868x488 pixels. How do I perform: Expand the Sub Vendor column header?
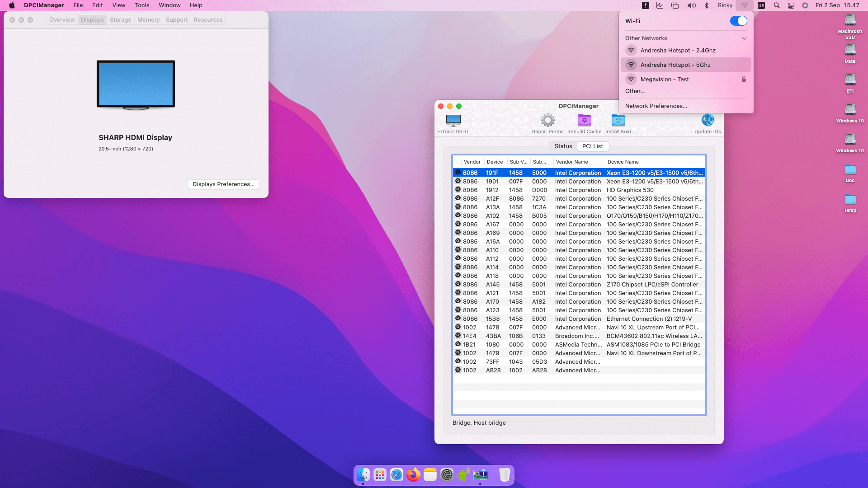pos(518,161)
